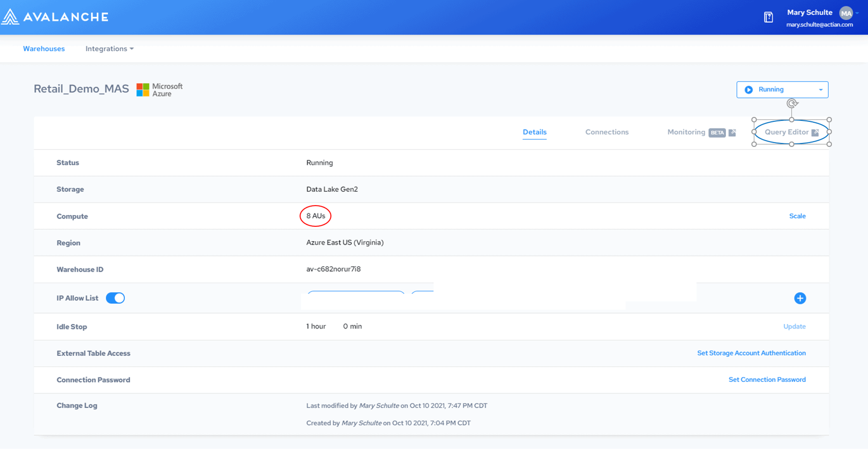Expand the Running status dropdown arrow
Screen dimensions: 868x469
[822, 89]
